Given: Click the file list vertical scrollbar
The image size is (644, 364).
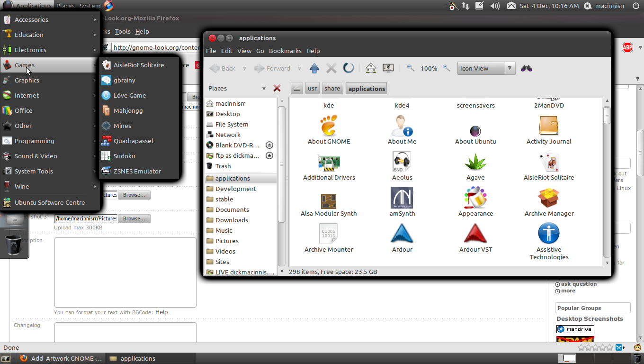Looking at the screenshot, I should click(x=607, y=182).
